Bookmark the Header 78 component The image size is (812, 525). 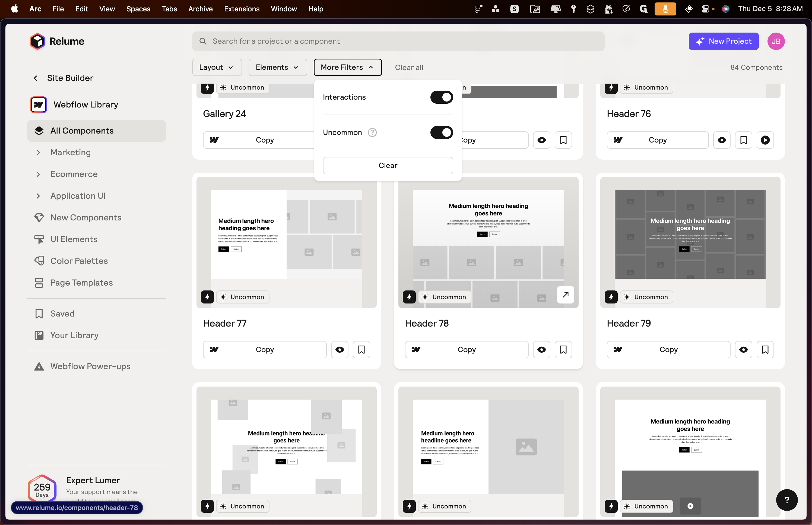click(563, 349)
